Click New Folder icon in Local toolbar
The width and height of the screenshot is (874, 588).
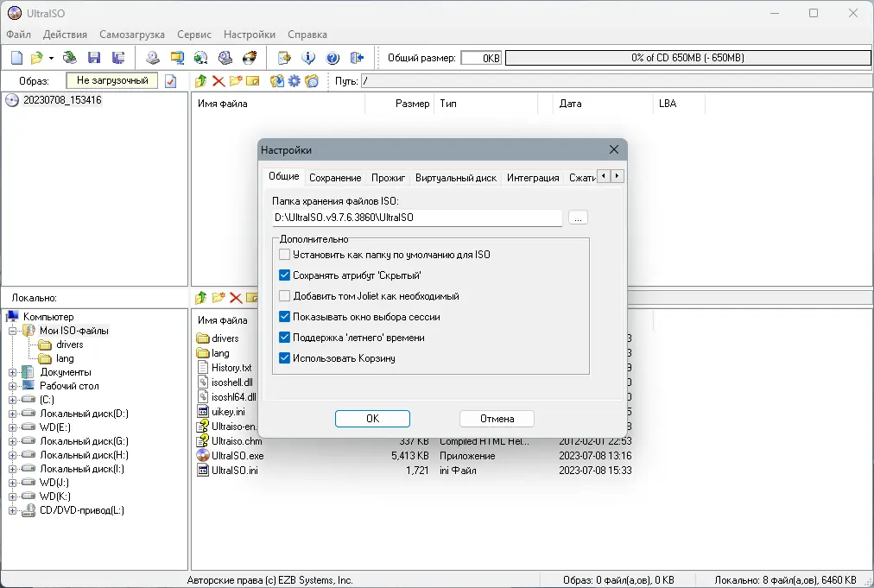coord(218,298)
